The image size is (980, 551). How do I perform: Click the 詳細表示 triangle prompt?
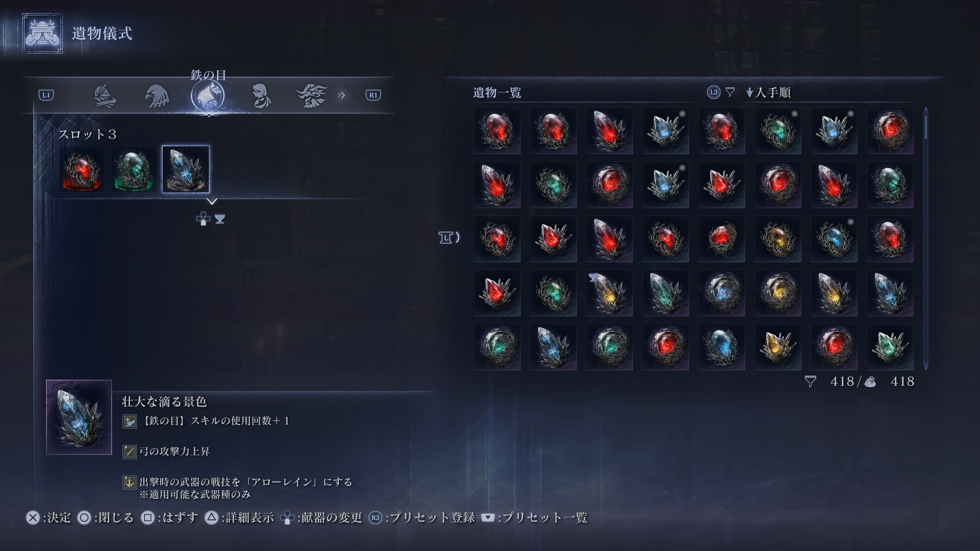(239, 518)
